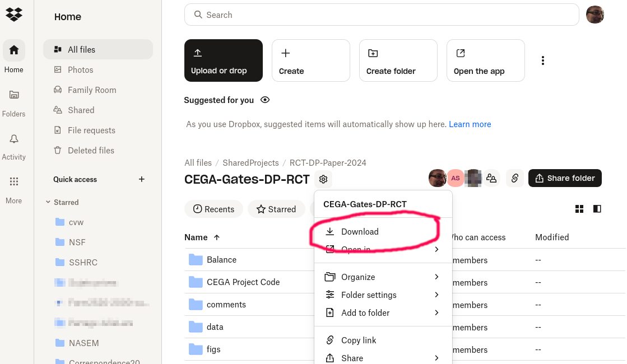Hide the Suggested for you section
The height and width of the screenshot is (364, 627).
coord(264,100)
